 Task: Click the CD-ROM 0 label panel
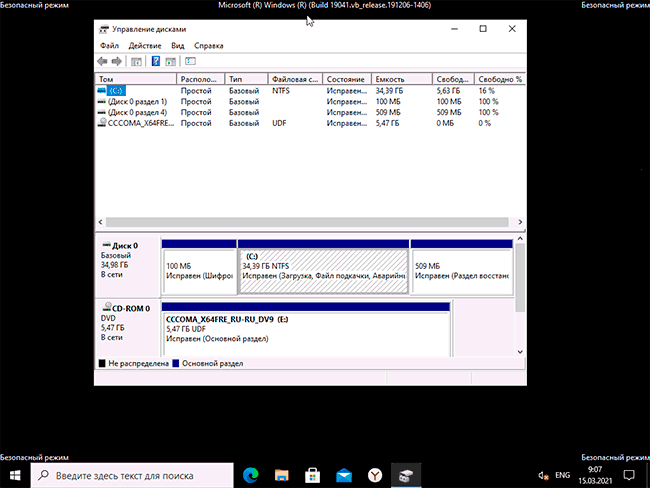click(x=128, y=328)
